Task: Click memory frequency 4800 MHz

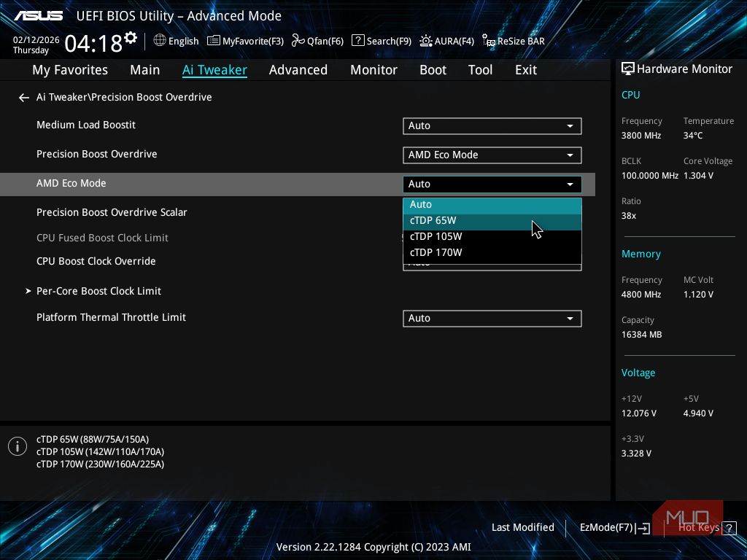Action: (641, 295)
